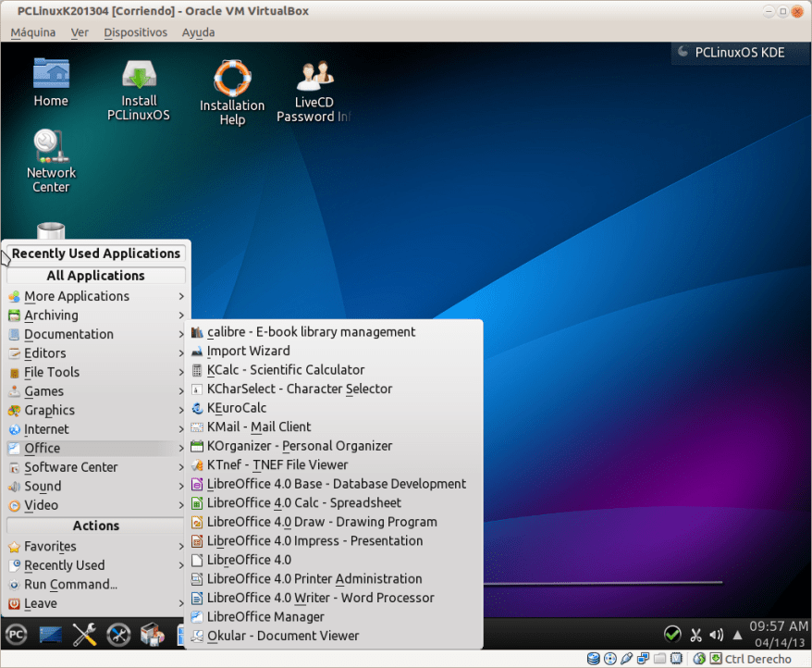812x668 pixels.
Task: Open the Dispositivos menu
Action: (x=135, y=32)
